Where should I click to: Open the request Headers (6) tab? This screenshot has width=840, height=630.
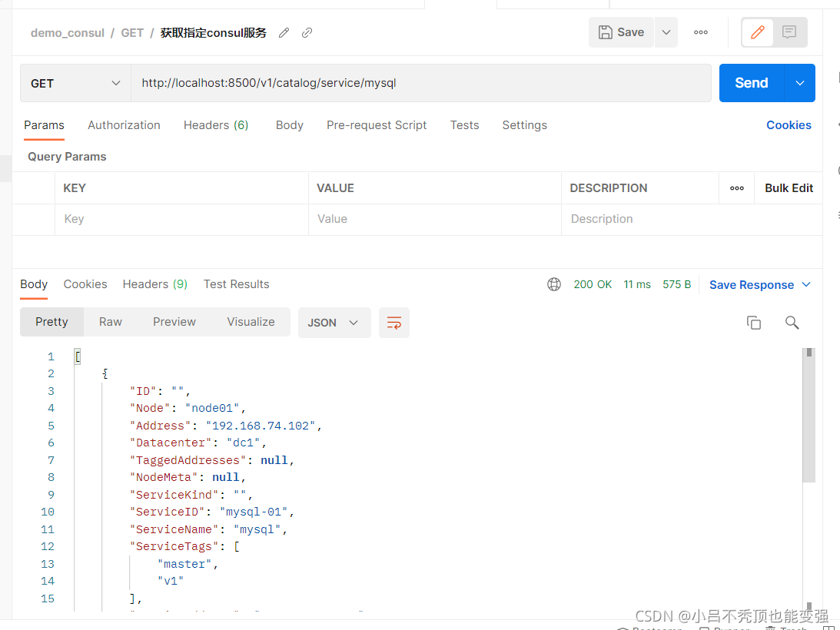[x=216, y=125]
